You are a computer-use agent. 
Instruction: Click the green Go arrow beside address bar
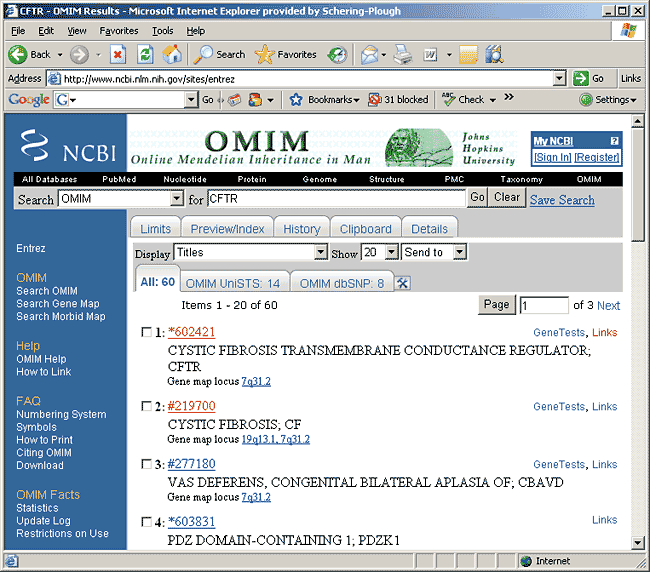click(x=580, y=78)
